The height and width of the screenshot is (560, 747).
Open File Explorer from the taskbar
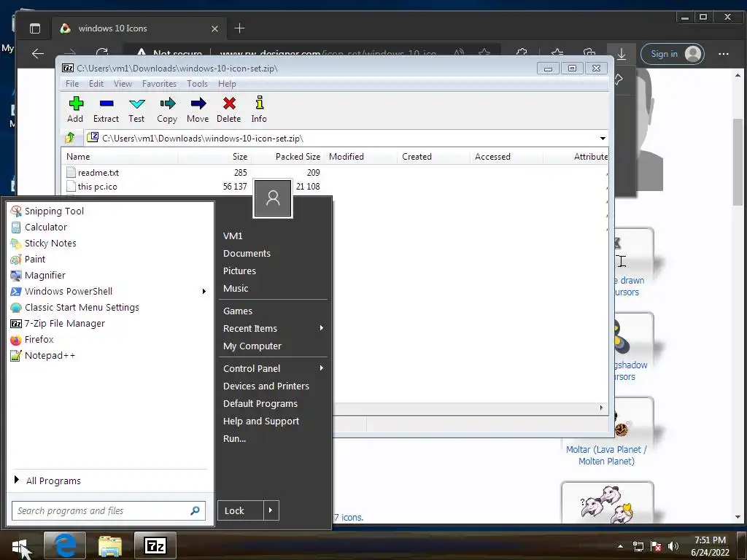(110, 545)
